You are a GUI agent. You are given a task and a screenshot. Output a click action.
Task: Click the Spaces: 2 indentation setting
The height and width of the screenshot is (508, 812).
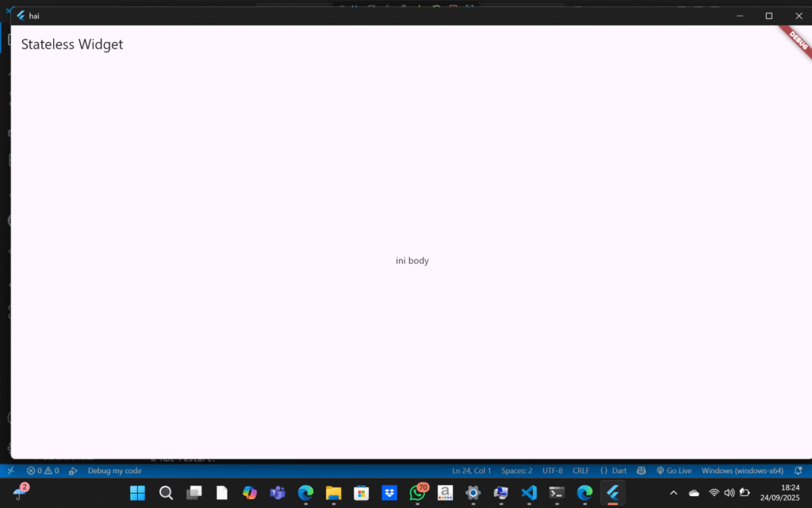point(517,471)
